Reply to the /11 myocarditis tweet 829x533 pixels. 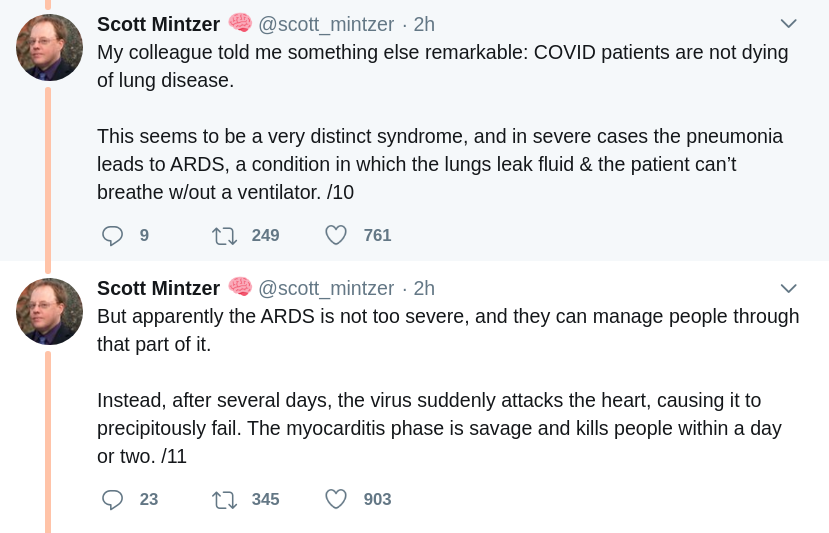pos(113,499)
